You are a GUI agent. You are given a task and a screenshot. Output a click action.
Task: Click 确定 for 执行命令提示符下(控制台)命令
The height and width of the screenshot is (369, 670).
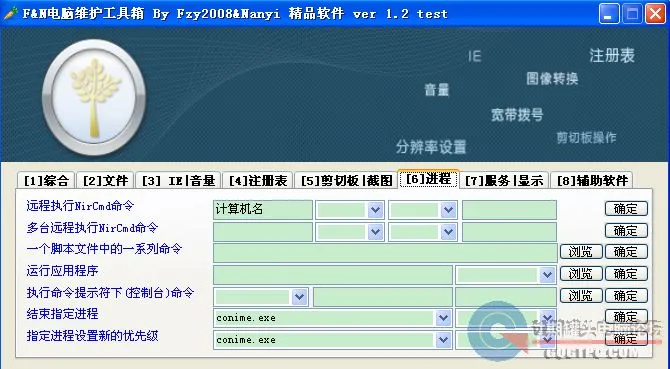pyautogui.click(x=626, y=296)
